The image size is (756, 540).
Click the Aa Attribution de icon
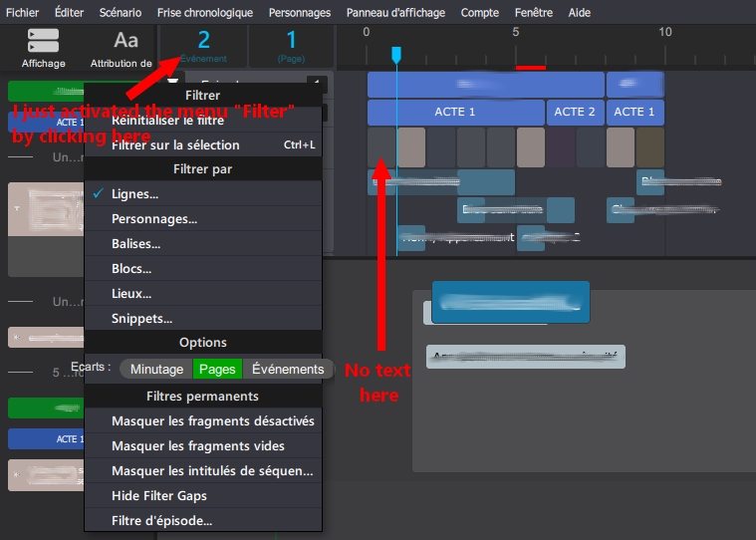click(122, 48)
